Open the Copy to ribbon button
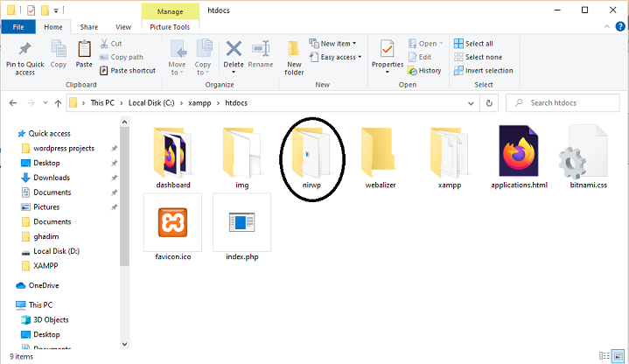 203,58
